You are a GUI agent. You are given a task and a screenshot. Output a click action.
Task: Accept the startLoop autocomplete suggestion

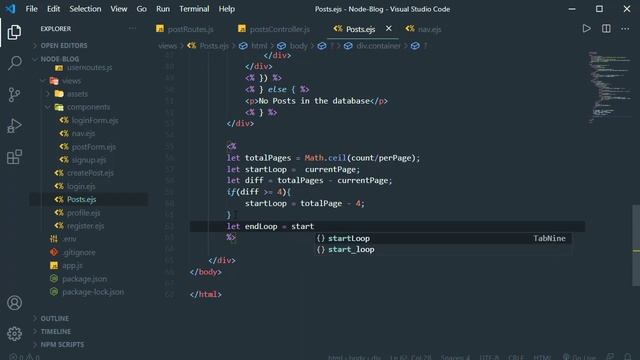click(443, 238)
